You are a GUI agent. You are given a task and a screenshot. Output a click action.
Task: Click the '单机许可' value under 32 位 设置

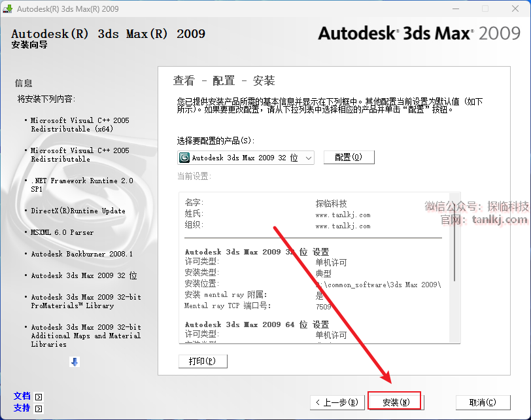click(331, 262)
